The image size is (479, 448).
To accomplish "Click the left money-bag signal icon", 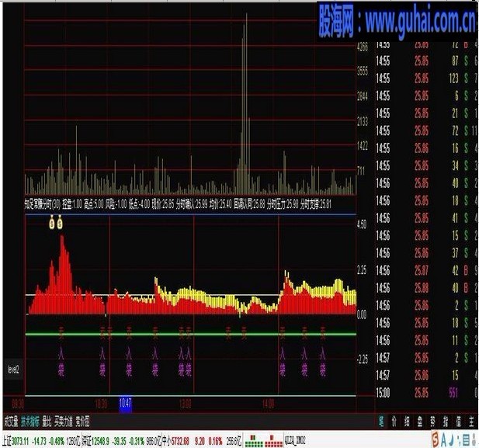I will pyautogui.click(x=52, y=222).
